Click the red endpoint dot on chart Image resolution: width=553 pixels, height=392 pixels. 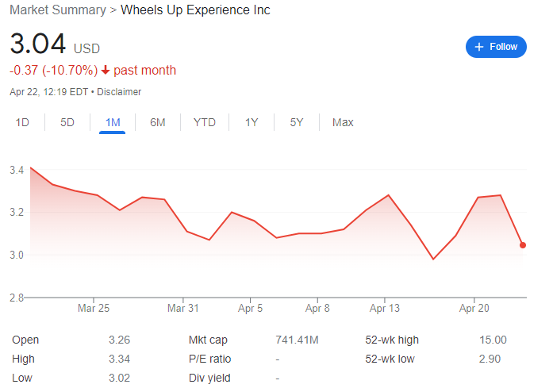523,245
